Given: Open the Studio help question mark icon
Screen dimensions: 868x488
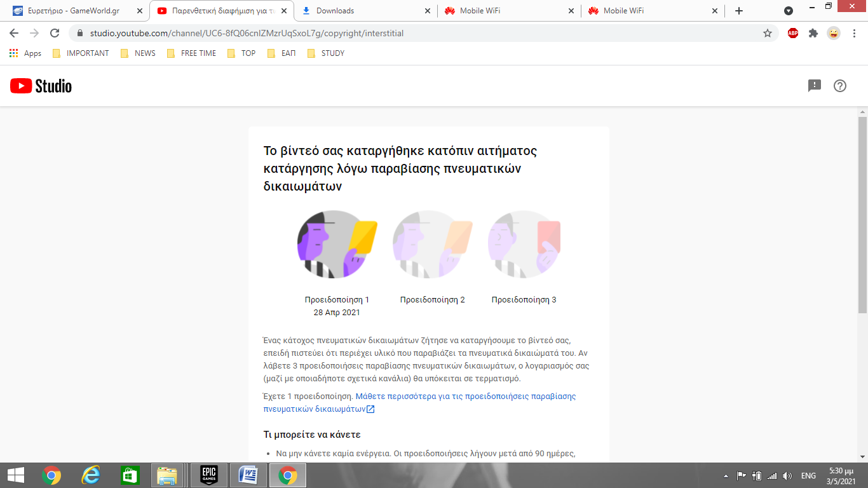Looking at the screenshot, I should [x=839, y=86].
